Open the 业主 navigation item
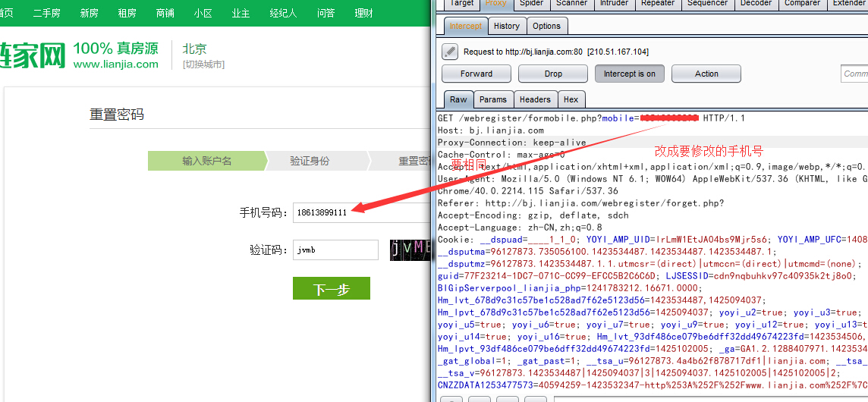This screenshot has height=402, width=868. point(241,14)
